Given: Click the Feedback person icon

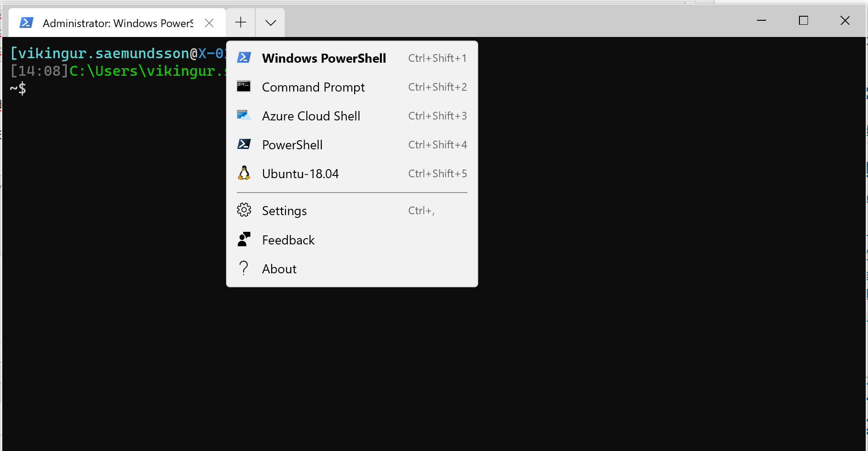Looking at the screenshot, I should point(244,239).
